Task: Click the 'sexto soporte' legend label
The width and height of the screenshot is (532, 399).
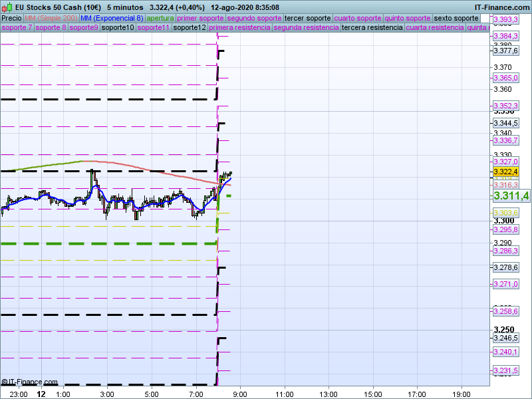Action: click(x=456, y=18)
